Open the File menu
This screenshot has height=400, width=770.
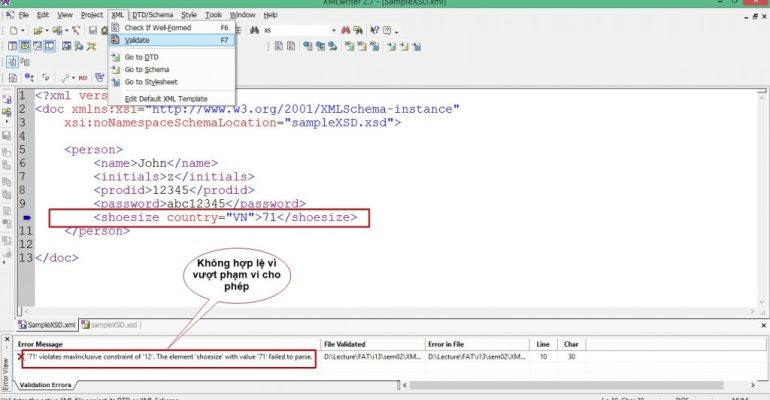point(24,15)
